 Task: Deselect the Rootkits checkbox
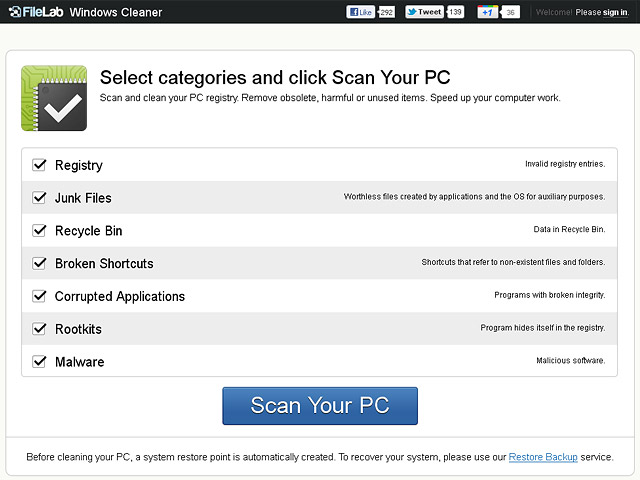click(39, 329)
